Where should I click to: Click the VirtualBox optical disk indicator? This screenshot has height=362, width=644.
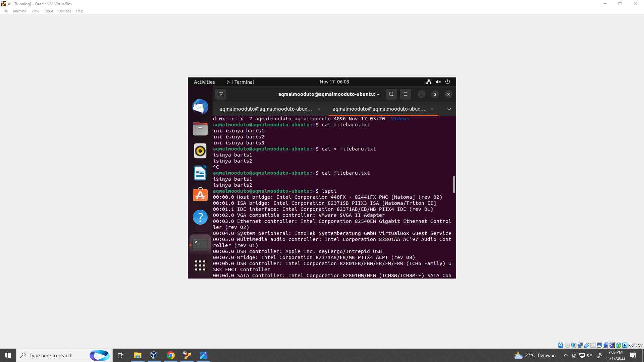click(567, 345)
